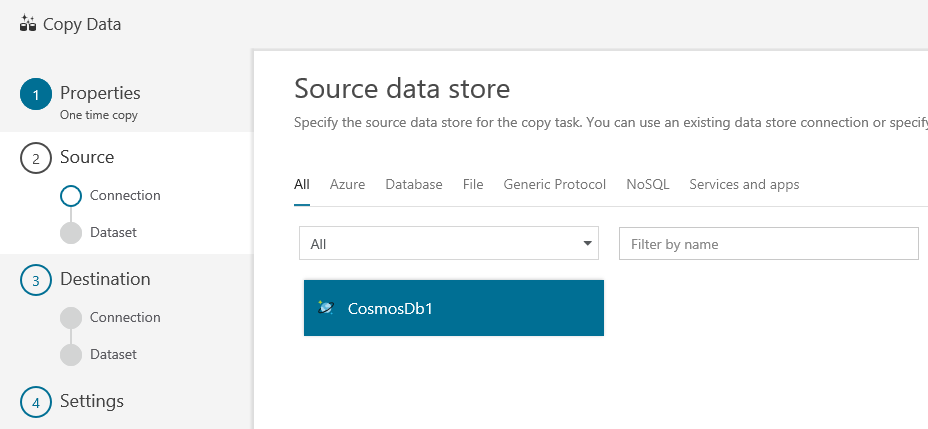928x429 pixels.
Task: Open the NoSQL tab
Action: (648, 185)
